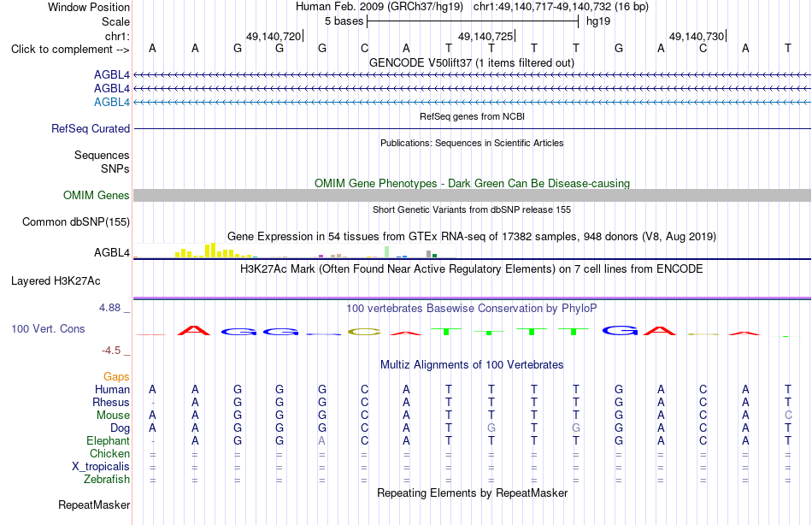Select the Chicken species row label
The image size is (812, 525).
[109, 453]
